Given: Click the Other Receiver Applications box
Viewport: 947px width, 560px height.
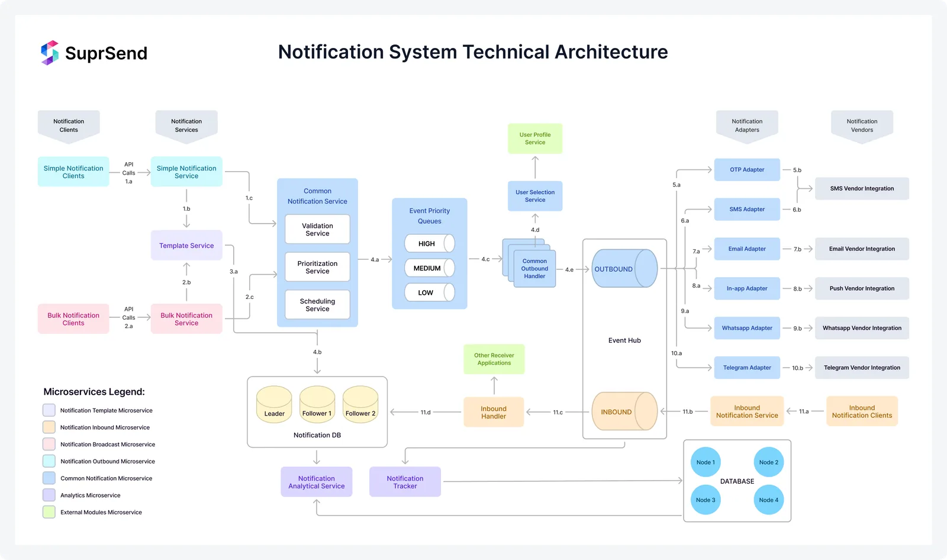Looking at the screenshot, I should pyautogui.click(x=494, y=359).
